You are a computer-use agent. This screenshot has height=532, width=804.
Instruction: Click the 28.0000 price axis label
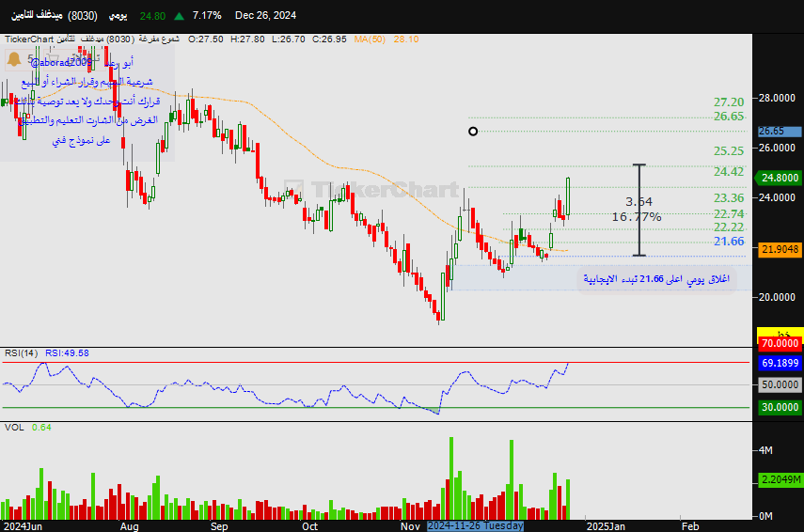pos(777,98)
